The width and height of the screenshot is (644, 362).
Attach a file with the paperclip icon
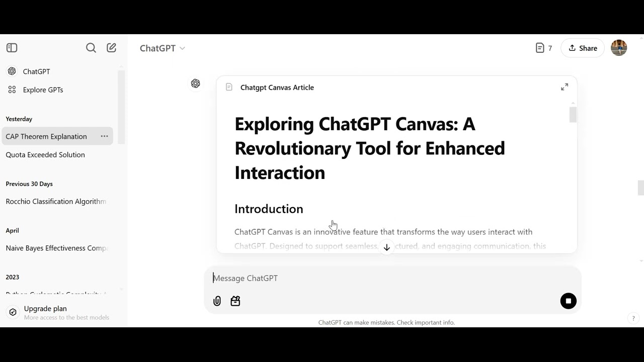217,301
